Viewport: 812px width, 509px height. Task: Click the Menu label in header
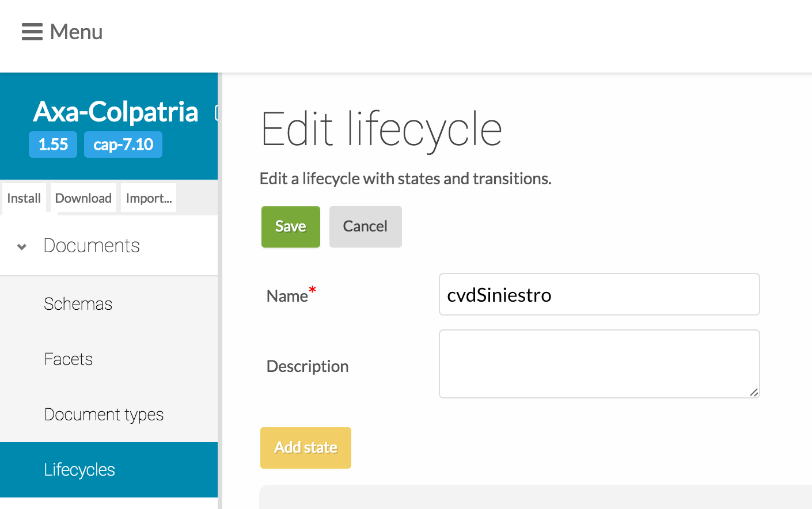coord(76,32)
